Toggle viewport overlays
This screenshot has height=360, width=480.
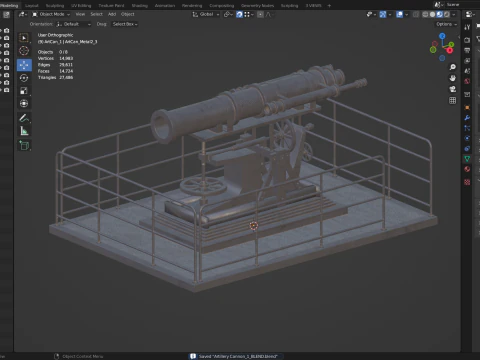tap(399, 14)
